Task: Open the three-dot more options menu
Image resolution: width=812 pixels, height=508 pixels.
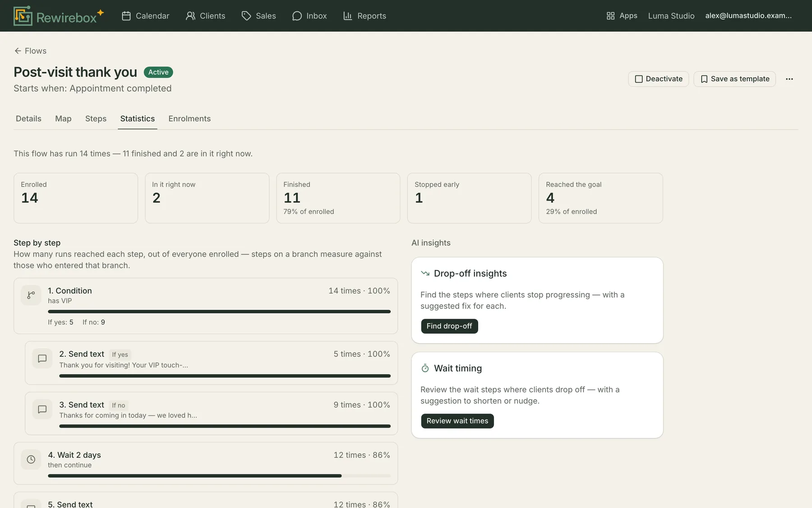Action: click(789, 79)
